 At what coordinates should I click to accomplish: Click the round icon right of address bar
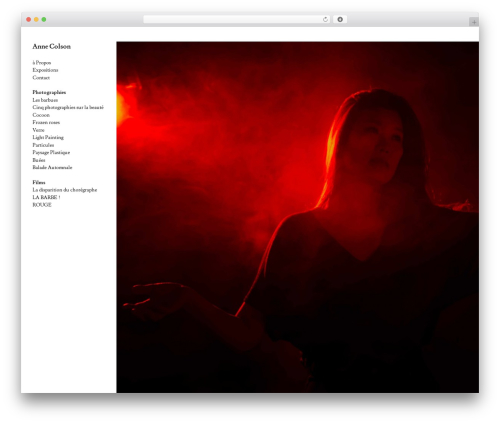(x=340, y=19)
